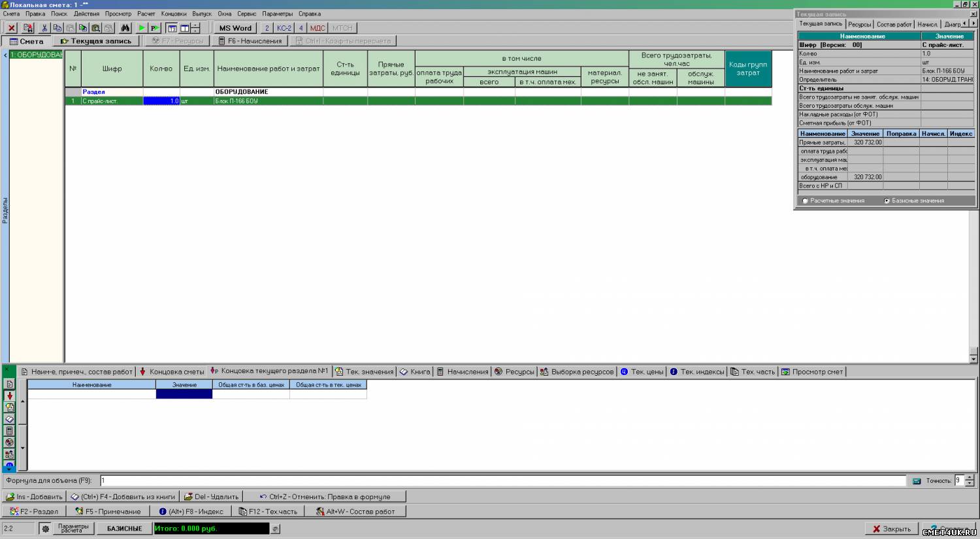Click the down arrow of main table scrollbar
The image size is (980, 539).
tap(973, 359)
